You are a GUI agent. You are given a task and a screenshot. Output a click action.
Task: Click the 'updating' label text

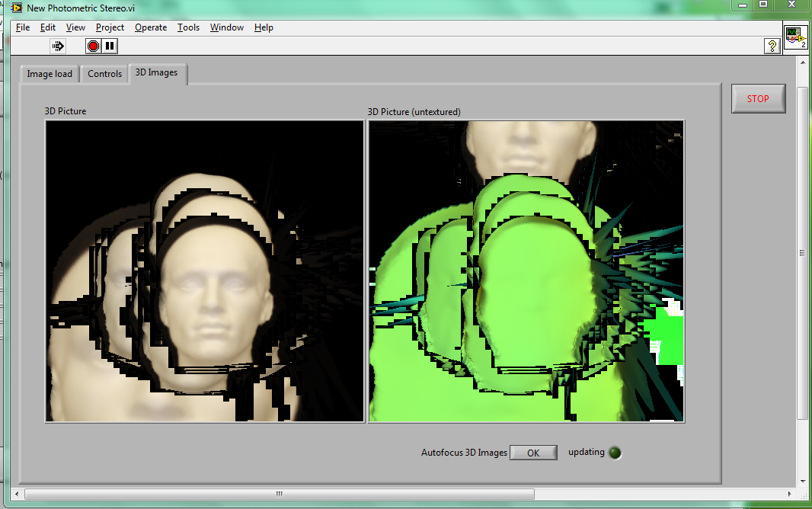tap(587, 452)
